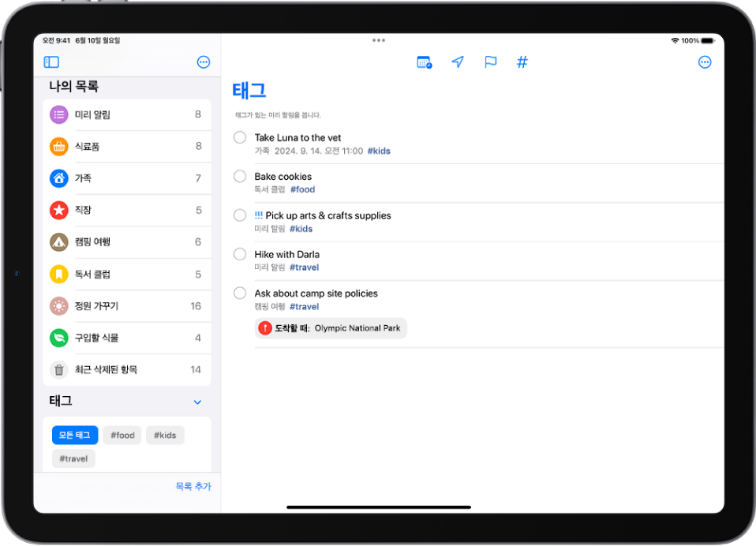Tap the Take Luna to the vet title
This screenshot has height=546, width=756.
click(x=298, y=138)
